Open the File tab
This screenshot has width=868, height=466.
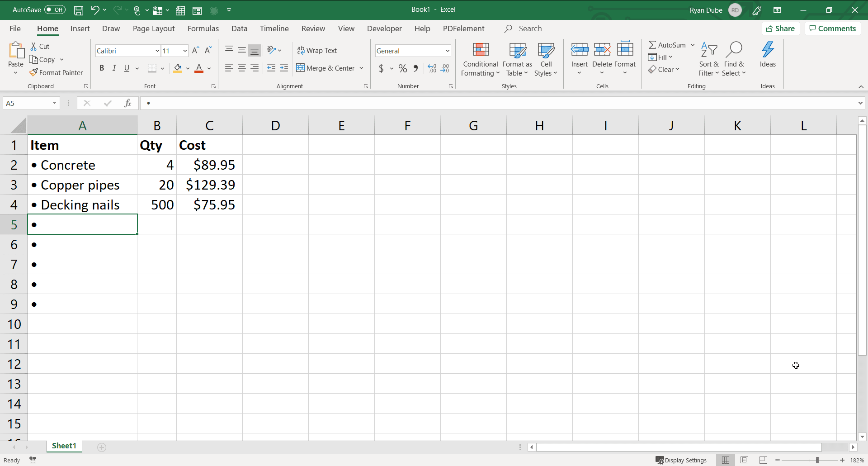click(15, 29)
